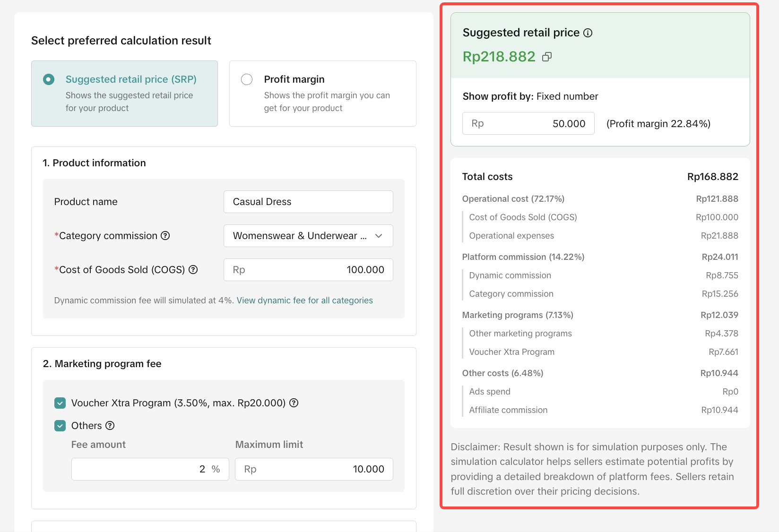Change the Show profit by Fixed number option
779x532 pixels.
[x=567, y=96]
